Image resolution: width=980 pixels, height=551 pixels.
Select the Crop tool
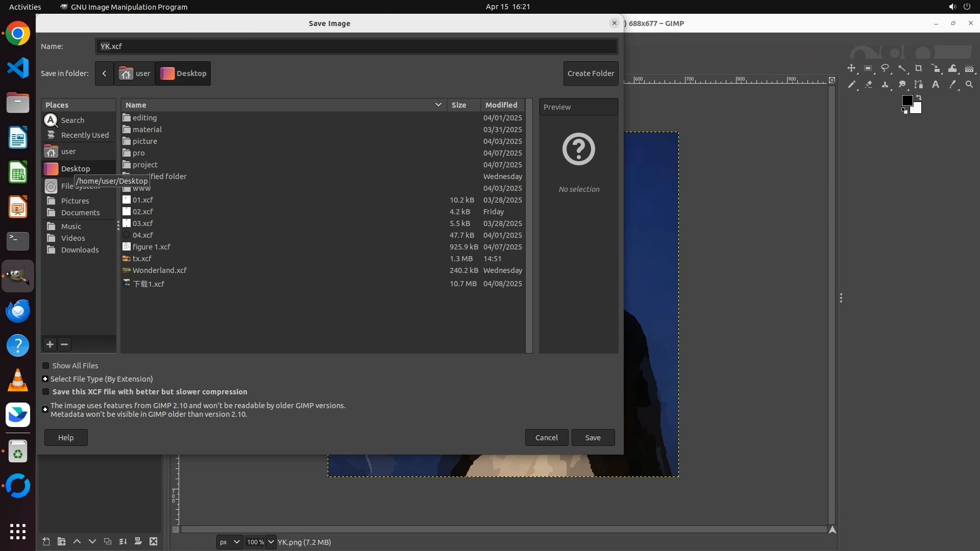919,68
